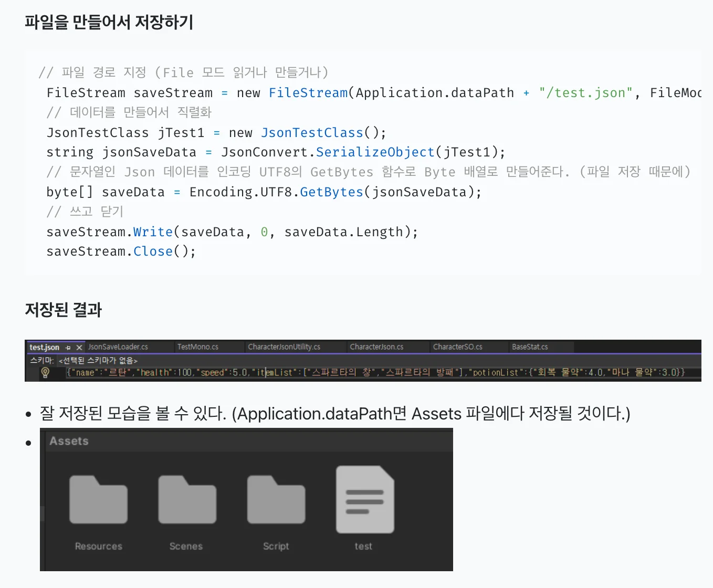713x588 pixels.
Task: Close the test.json tab with X
Action: point(79,348)
